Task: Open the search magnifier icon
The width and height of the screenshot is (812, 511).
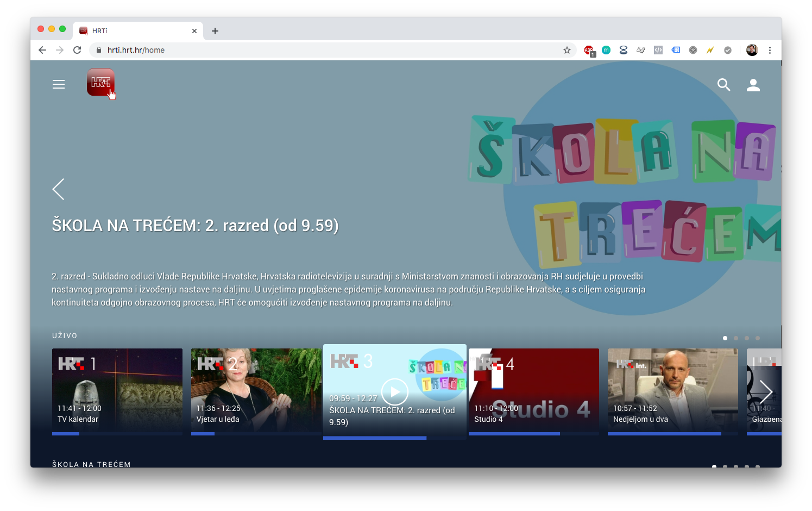Action: pos(723,84)
